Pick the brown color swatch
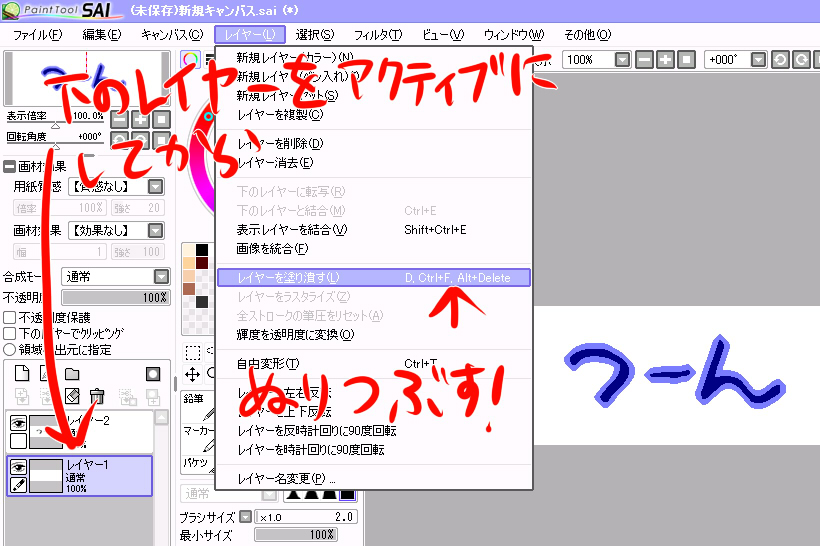This screenshot has height=546, width=820. [x=189, y=289]
